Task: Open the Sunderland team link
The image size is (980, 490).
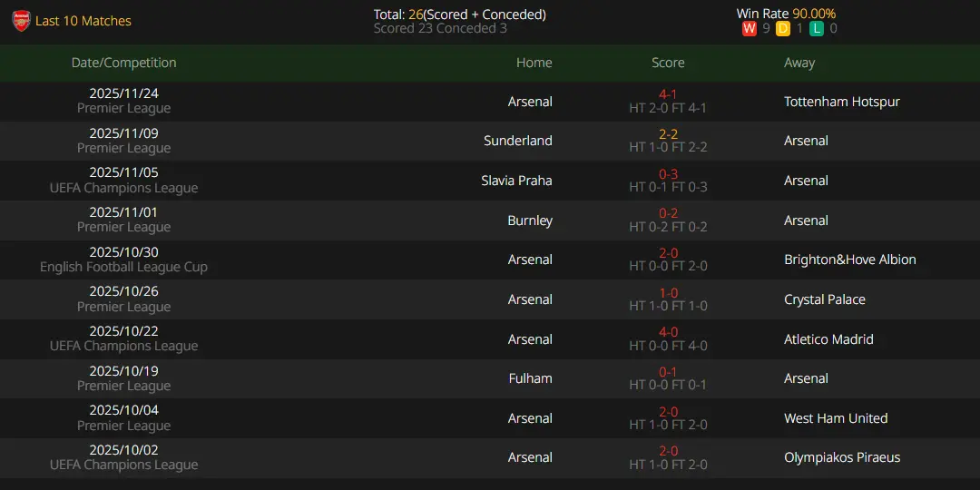Action: [x=518, y=141]
